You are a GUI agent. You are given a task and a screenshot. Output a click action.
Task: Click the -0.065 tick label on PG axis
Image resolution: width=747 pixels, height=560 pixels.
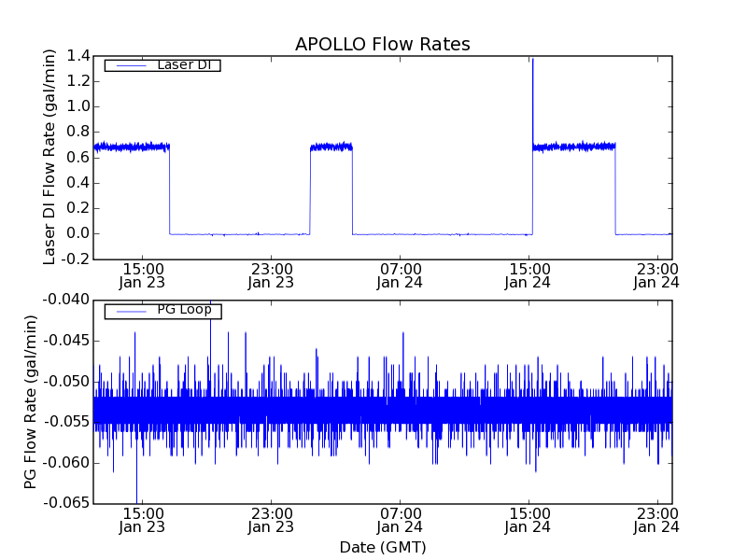point(66,503)
